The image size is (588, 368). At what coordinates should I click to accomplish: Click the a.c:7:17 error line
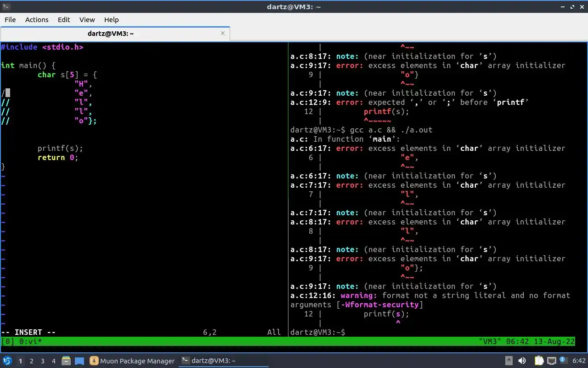[x=428, y=185]
